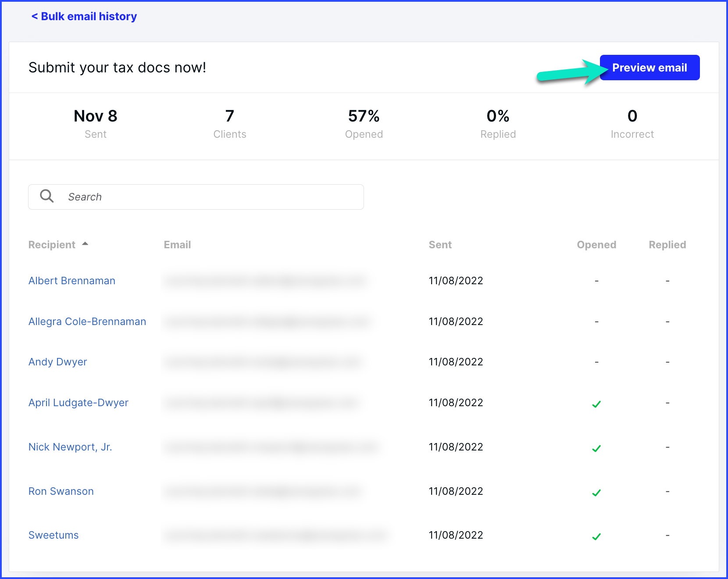The width and height of the screenshot is (728, 579).
Task: Sort by the Recipient column header
Action: coord(52,245)
